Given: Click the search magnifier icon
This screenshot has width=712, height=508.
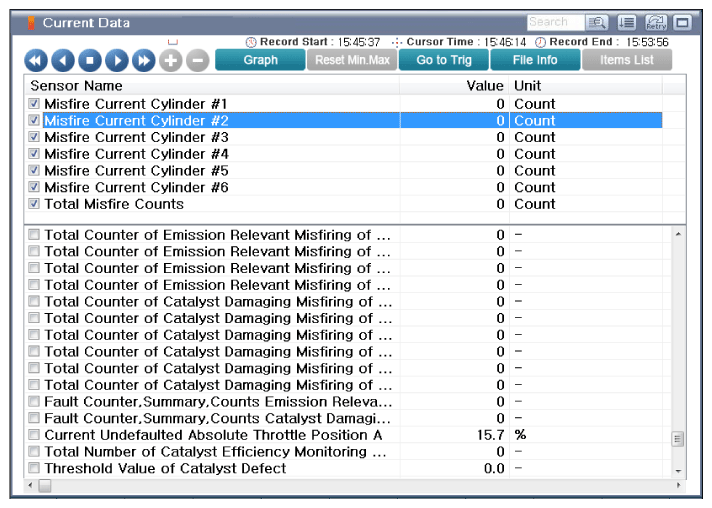Looking at the screenshot, I should (x=597, y=22).
